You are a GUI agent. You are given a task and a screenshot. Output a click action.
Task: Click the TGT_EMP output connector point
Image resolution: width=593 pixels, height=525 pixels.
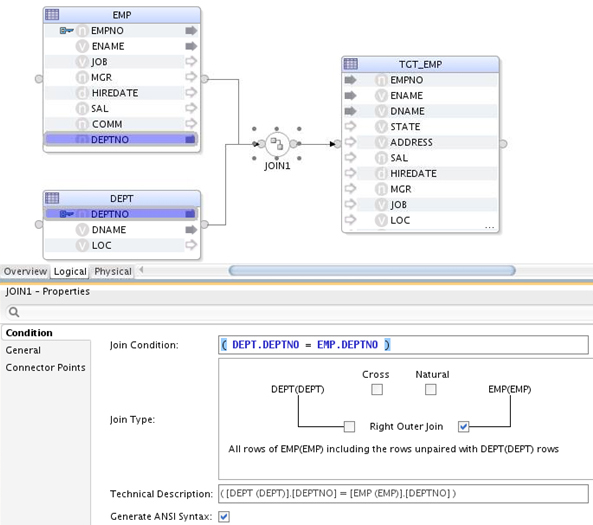(x=503, y=144)
